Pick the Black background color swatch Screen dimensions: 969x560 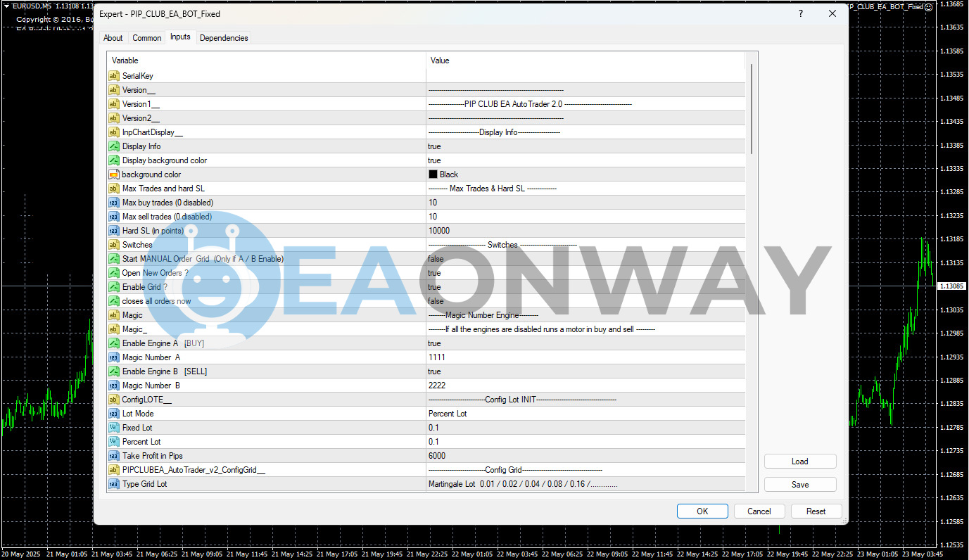(x=433, y=174)
